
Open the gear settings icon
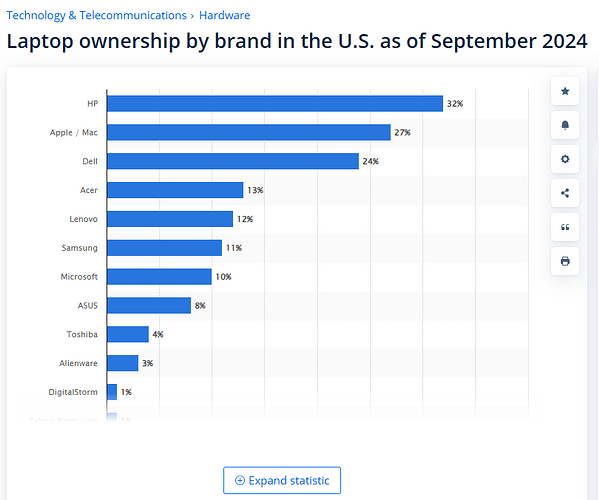(565, 159)
